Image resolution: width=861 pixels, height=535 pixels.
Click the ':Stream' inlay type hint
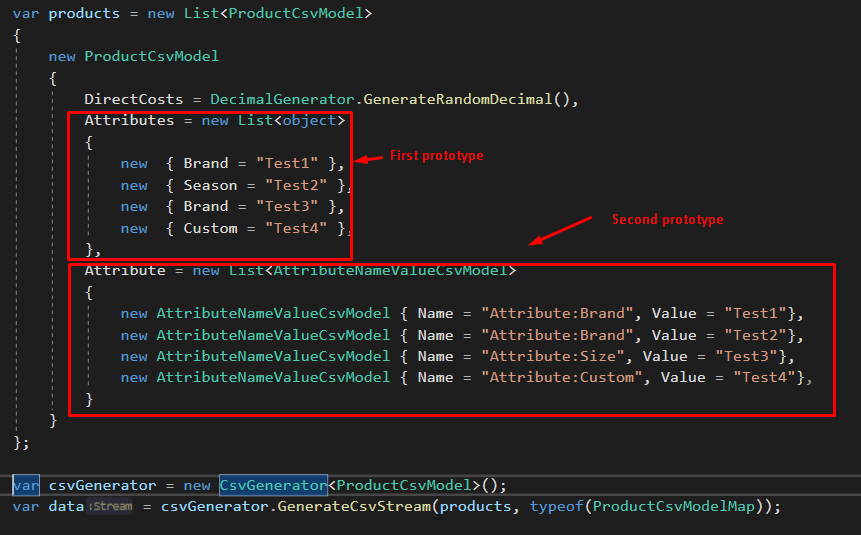click(110, 506)
